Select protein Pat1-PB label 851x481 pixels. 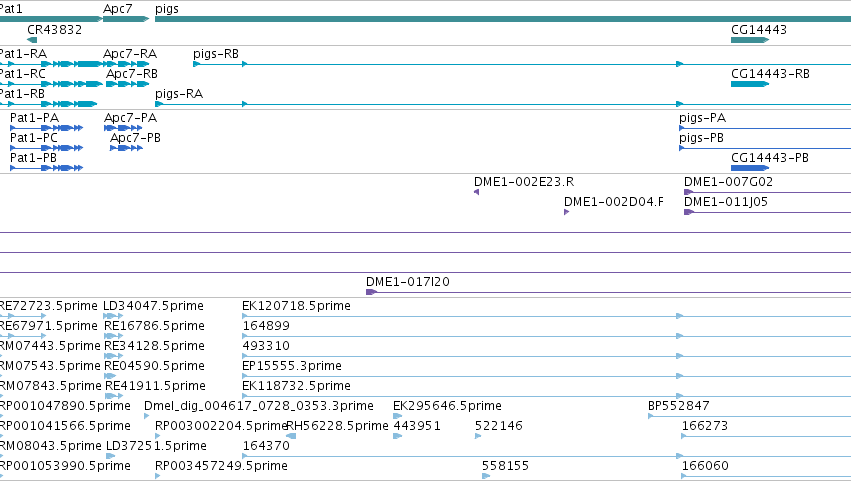coord(34,158)
